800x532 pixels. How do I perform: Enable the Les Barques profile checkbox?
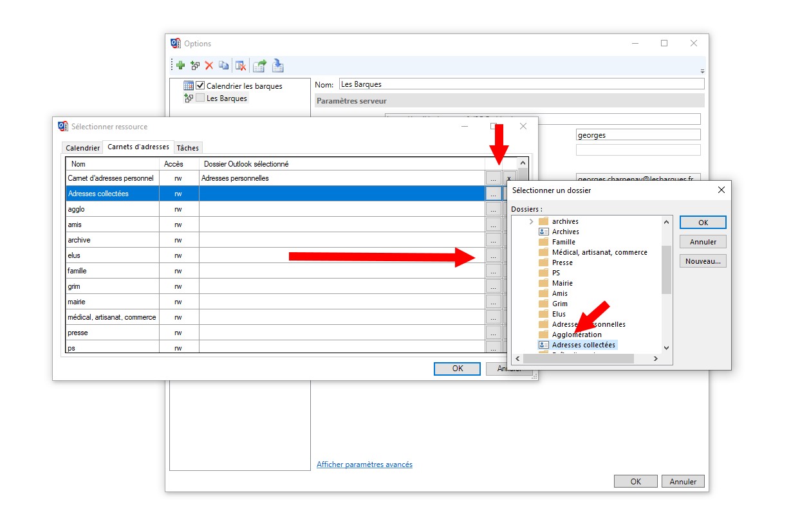point(200,98)
